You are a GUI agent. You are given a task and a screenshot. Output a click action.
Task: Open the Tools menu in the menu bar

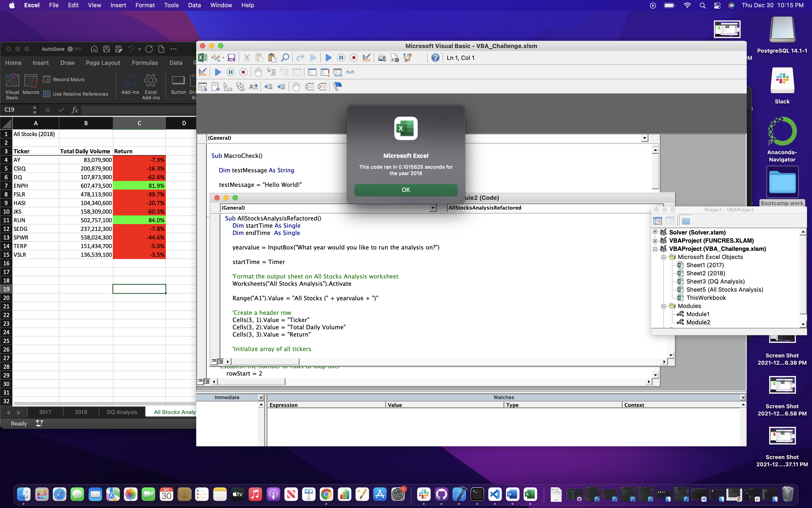171,5
